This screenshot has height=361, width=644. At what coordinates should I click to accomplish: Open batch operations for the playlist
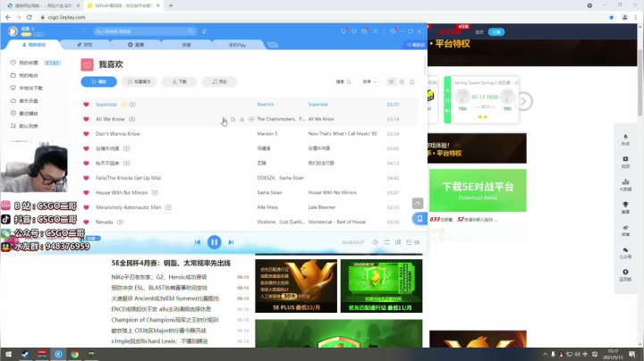tap(140, 81)
